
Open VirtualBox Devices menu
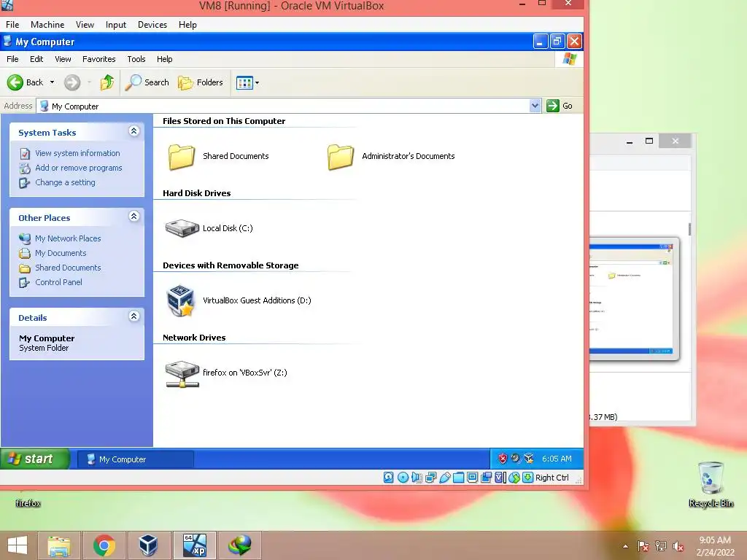(x=152, y=25)
